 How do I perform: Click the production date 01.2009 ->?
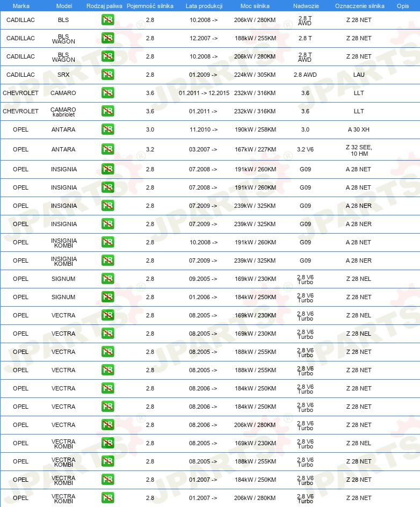(204, 75)
